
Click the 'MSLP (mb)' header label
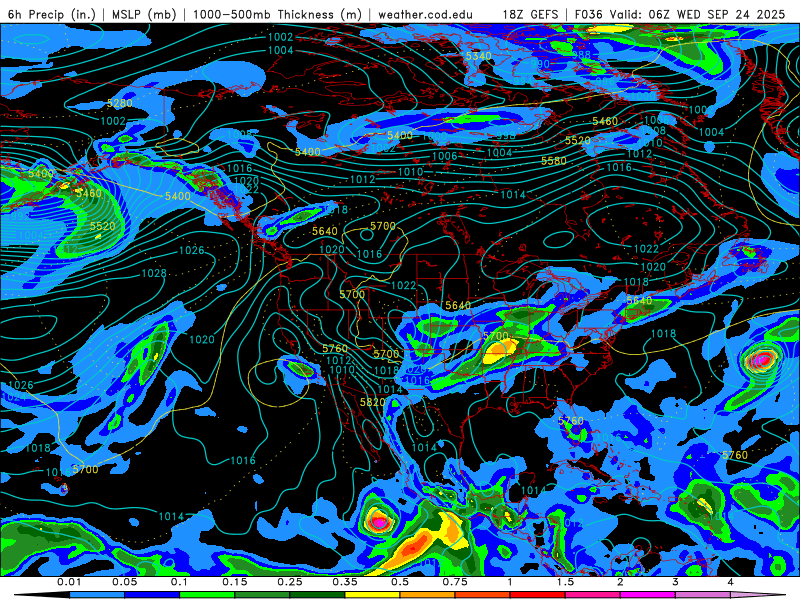tap(144, 14)
